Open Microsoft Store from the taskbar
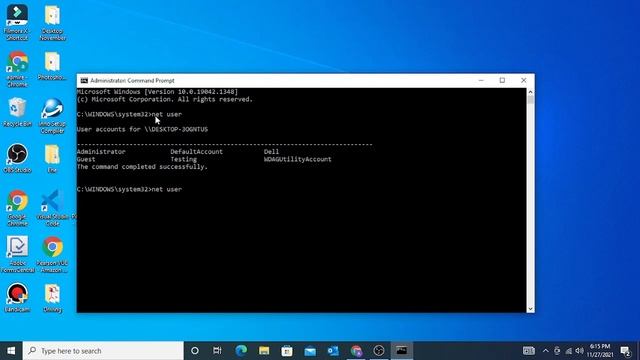This screenshot has width=640, height=360. 287,351
